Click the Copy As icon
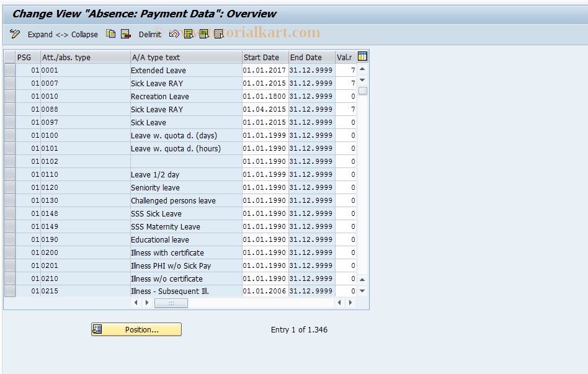This screenshot has width=588, height=374. pyautogui.click(x=110, y=34)
